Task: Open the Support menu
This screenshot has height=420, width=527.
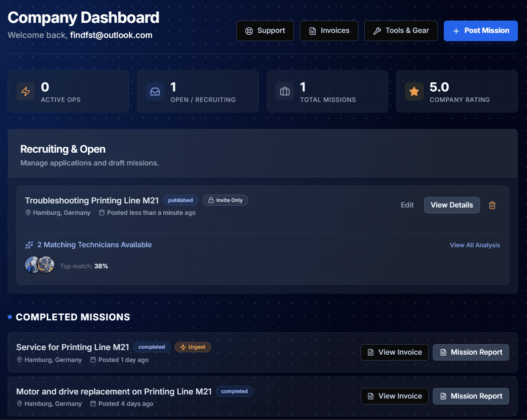Action: (265, 31)
